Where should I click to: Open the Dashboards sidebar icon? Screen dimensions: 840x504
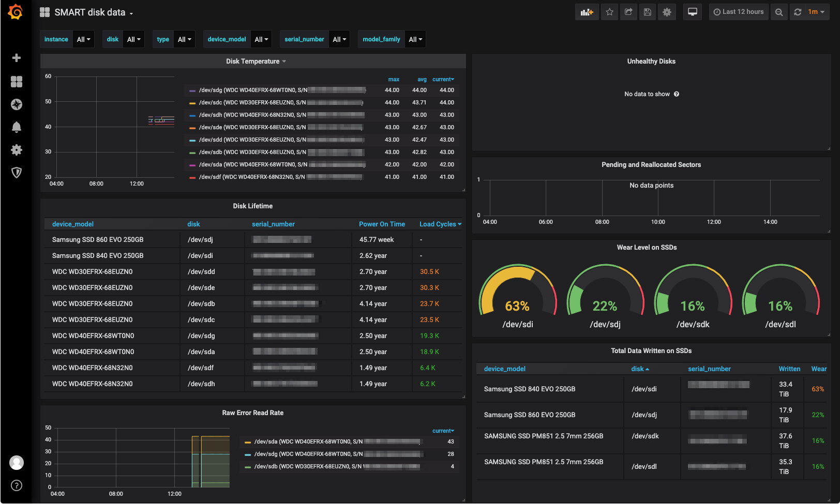tap(17, 81)
